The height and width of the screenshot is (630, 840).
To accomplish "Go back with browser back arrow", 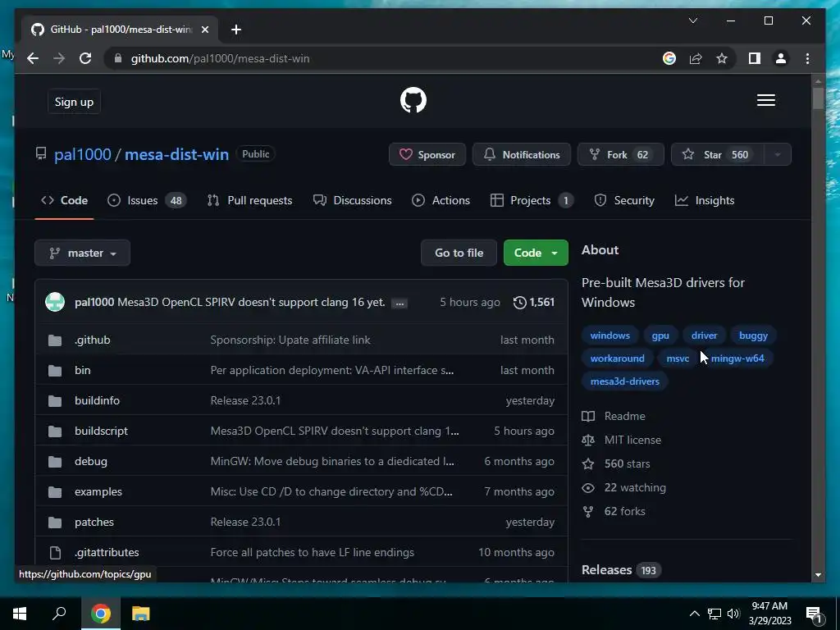I will 33,58.
